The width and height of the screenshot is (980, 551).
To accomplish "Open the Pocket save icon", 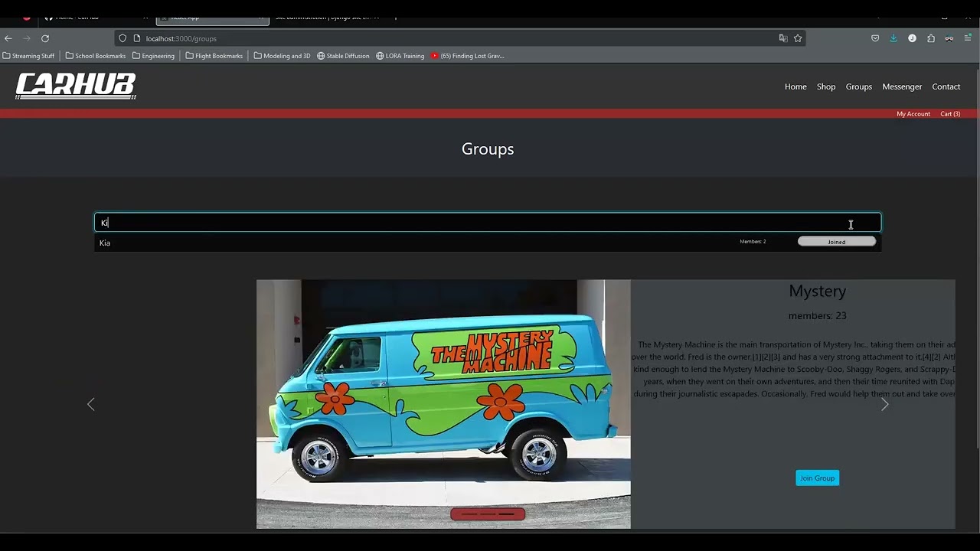I will pyautogui.click(x=875, y=38).
